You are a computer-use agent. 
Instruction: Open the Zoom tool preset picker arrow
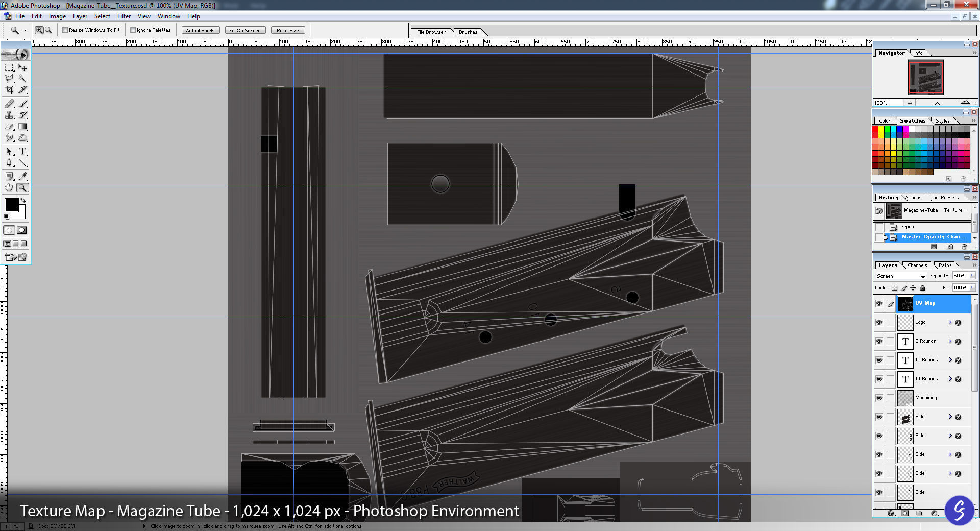pos(25,31)
